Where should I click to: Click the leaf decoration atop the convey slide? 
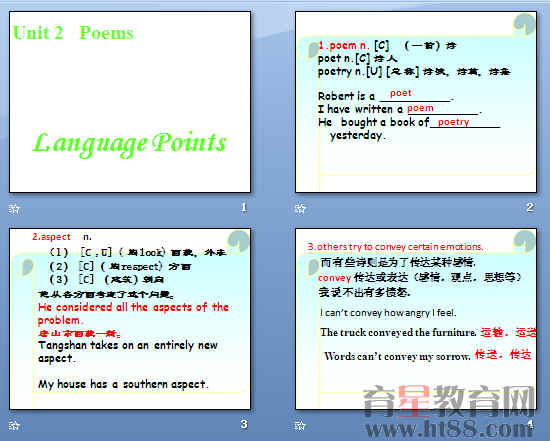524,241
